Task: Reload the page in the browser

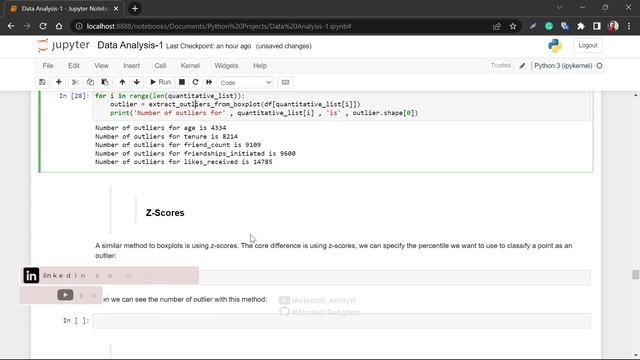Action: coord(43,26)
